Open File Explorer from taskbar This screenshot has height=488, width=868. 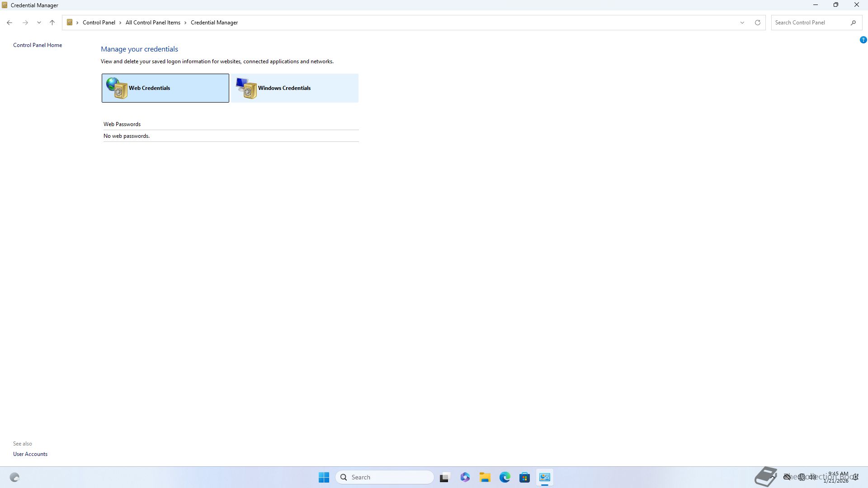[x=485, y=477]
